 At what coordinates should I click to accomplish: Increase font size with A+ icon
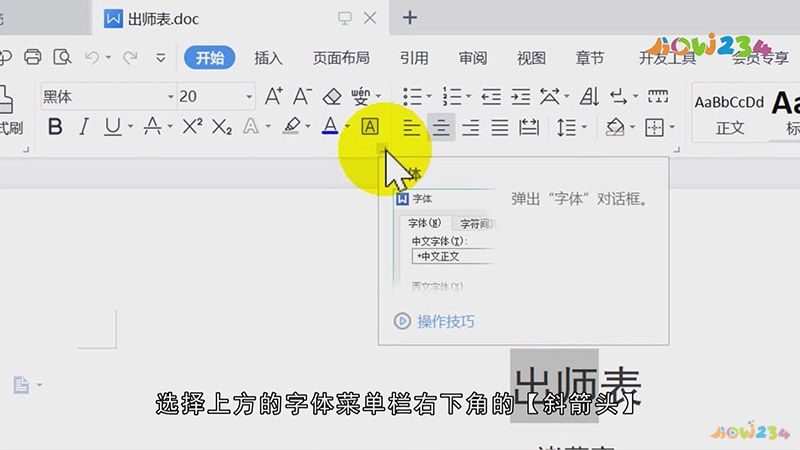(273, 96)
